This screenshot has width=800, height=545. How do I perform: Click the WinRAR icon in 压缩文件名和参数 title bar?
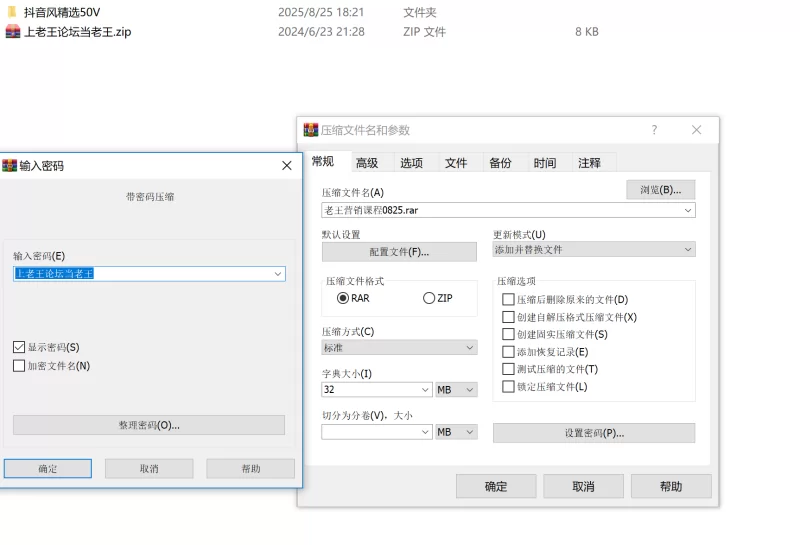pos(311,130)
